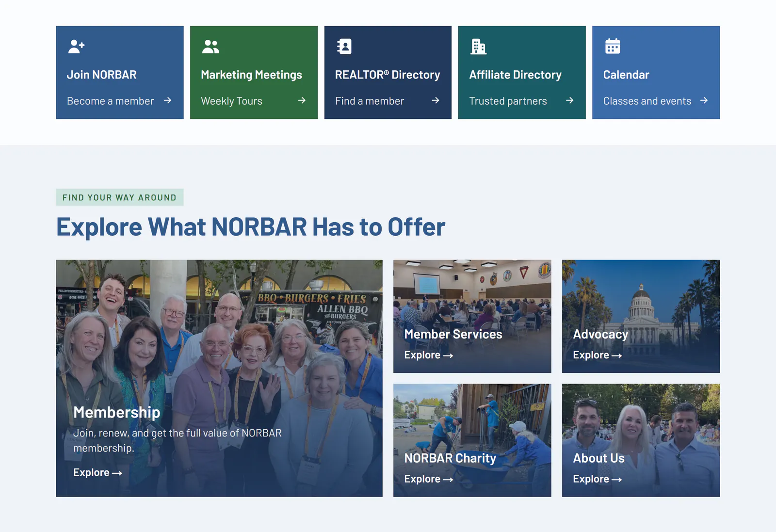This screenshot has height=532, width=776.
Task: Click the Weekly Tours text
Action: coord(231,101)
